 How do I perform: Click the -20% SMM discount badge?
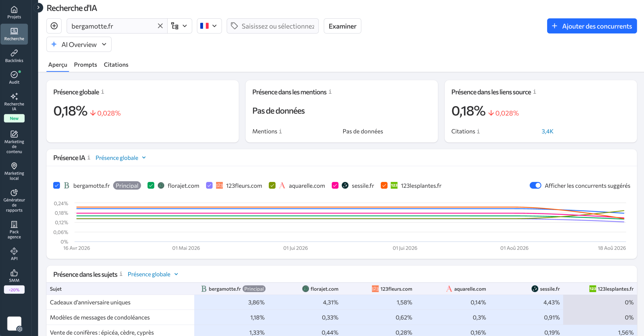[x=14, y=290]
